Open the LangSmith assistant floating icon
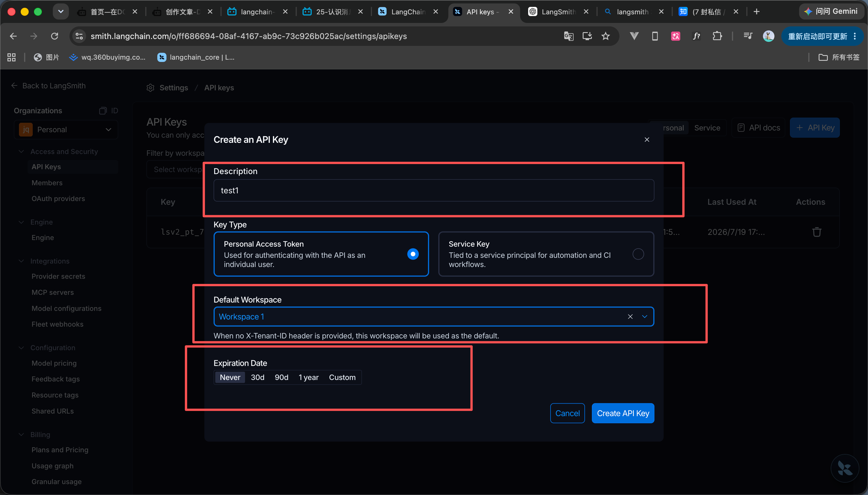The width and height of the screenshot is (868, 495). coord(844,469)
